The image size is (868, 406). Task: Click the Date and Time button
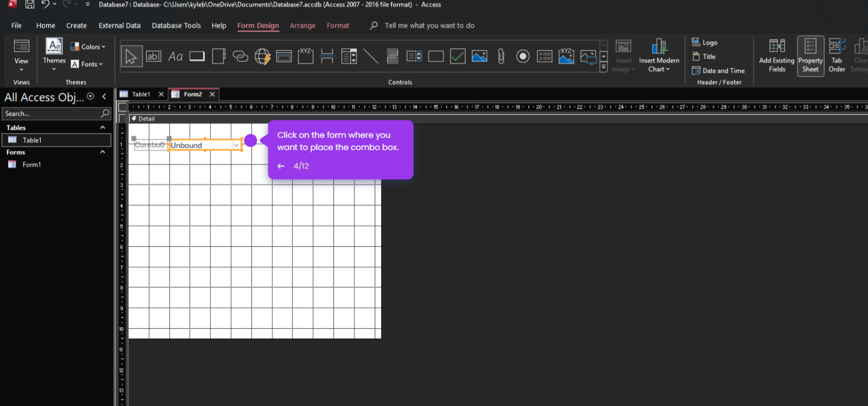(x=718, y=70)
